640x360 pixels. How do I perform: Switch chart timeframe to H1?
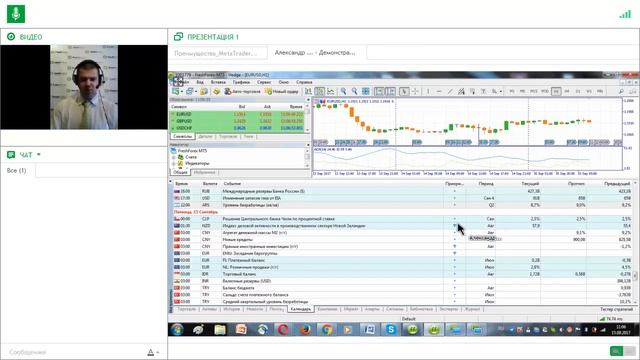tap(556, 91)
